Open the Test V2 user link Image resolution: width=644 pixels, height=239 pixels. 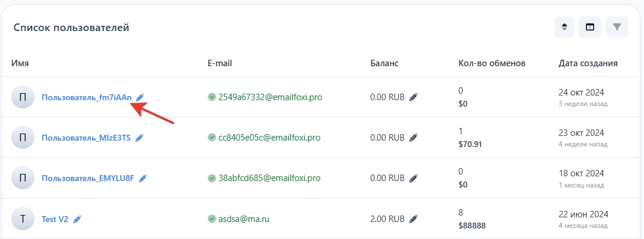click(x=55, y=219)
